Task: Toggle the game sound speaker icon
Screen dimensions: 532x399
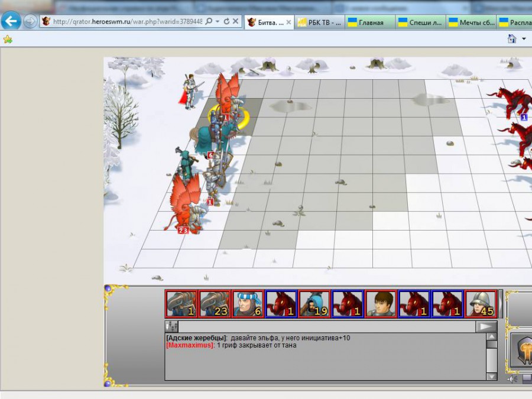Action: [x=512, y=379]
